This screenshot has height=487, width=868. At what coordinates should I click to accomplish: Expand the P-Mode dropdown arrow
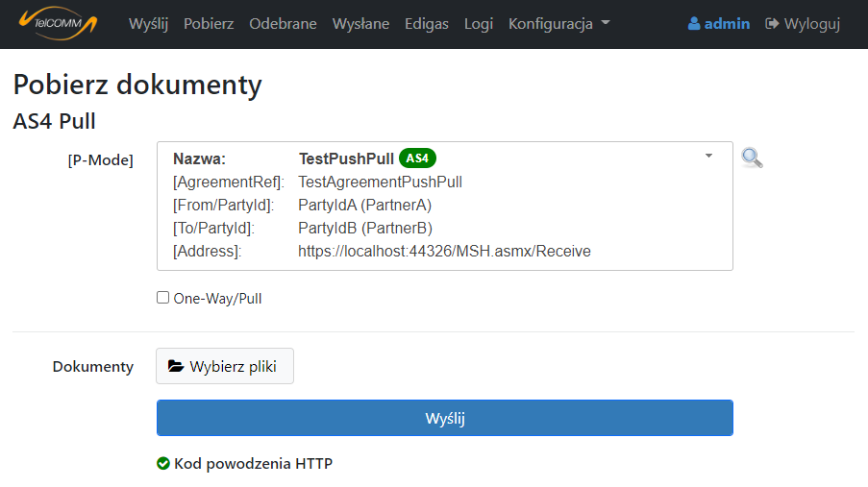point(708,156)
